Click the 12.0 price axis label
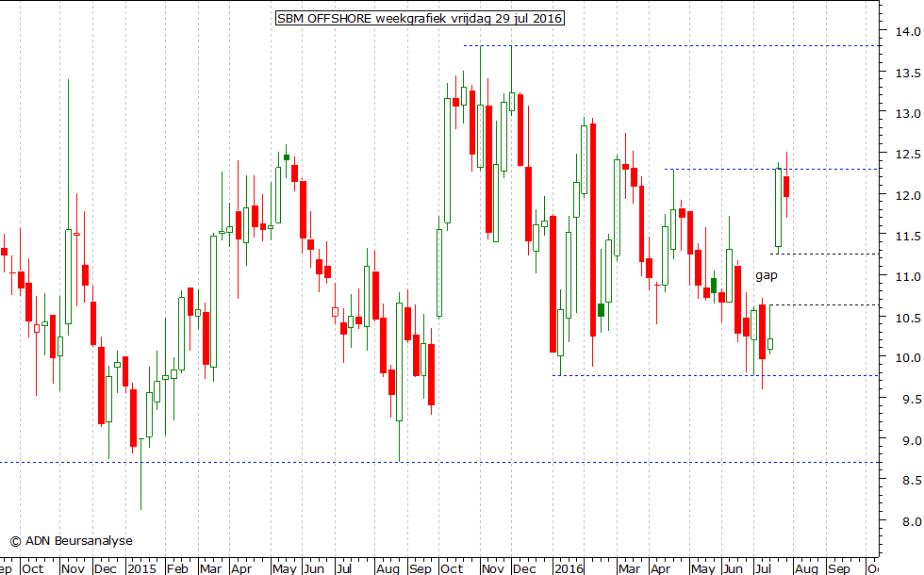This screenshot has height=575, width=924. pos(908,196)
